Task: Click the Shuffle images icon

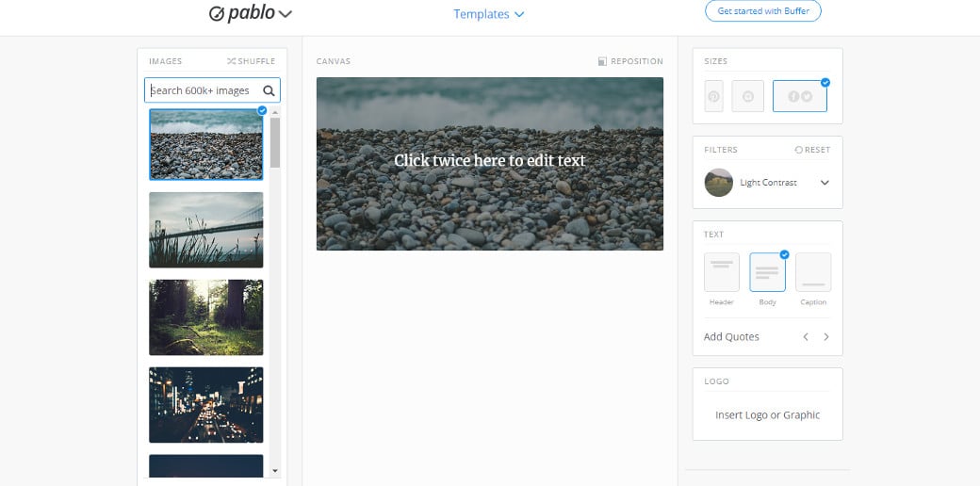Action: 231,61
